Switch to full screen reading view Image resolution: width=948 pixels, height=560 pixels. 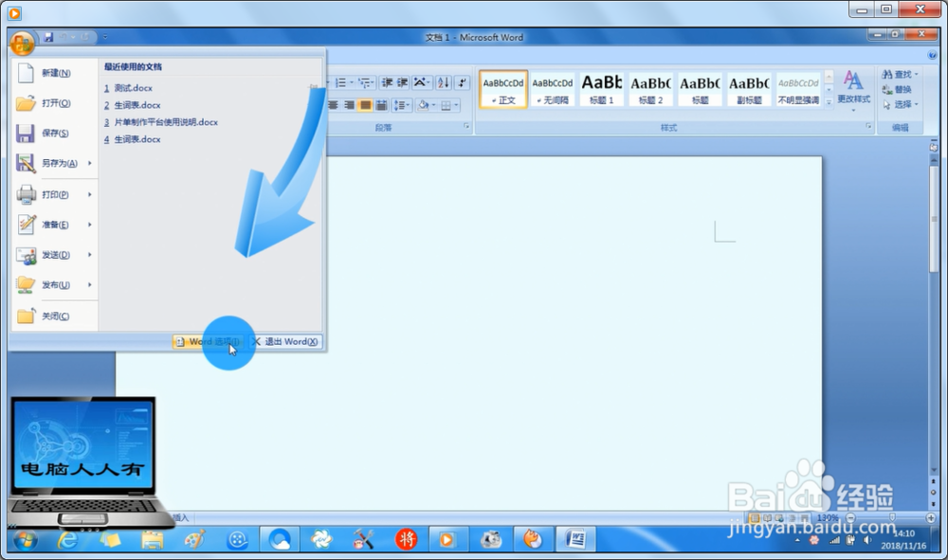767,518
